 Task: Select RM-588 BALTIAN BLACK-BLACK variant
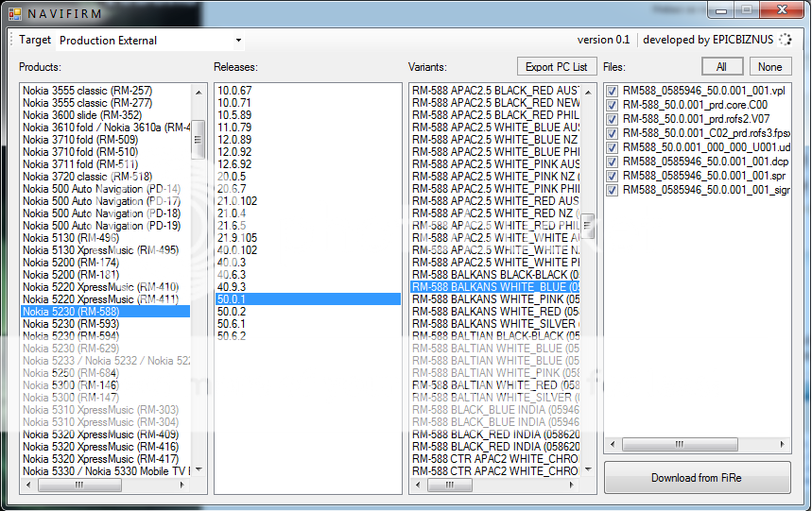495,336
